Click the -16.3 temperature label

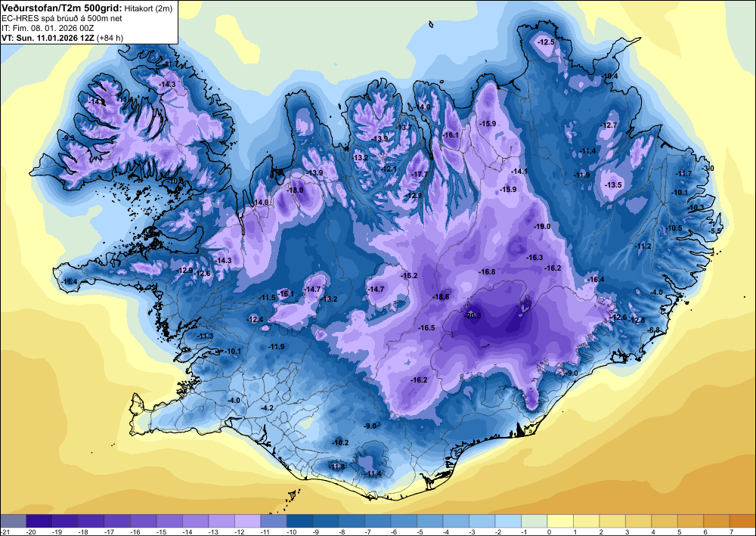point(534,258)
